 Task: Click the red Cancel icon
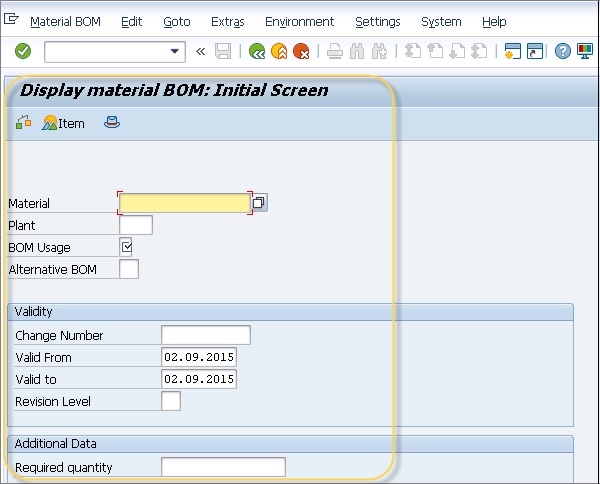(x=301, y=51)
